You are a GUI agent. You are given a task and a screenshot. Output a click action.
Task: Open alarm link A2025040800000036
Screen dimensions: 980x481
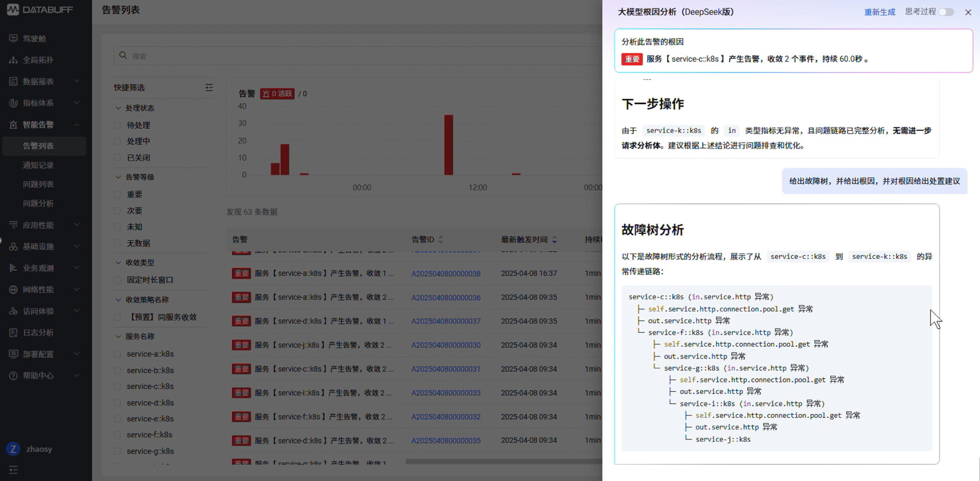point(446,297)
